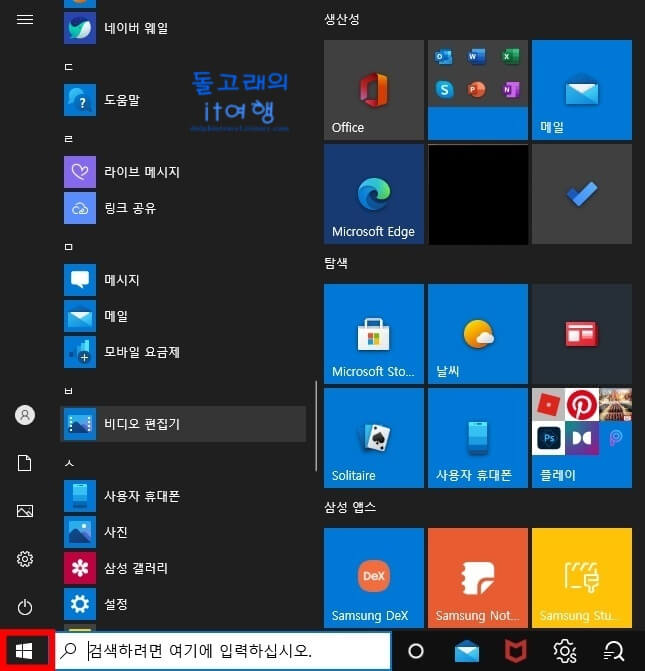Open the Office tile
The image size is (645, 671).
coord(374,90)
